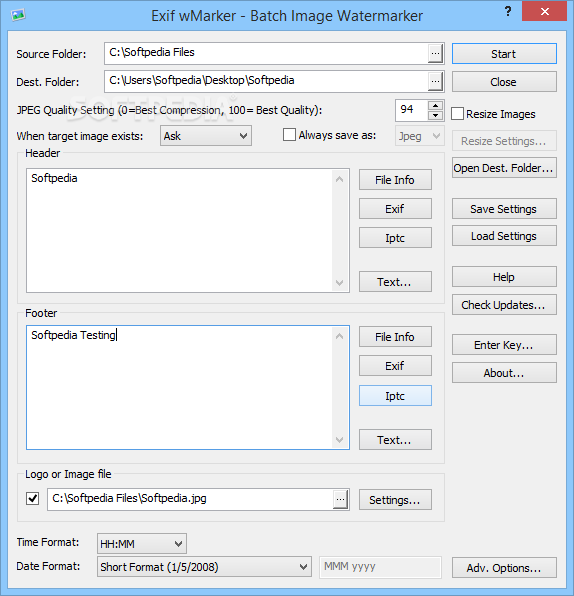The height and width of the screenshot is (596, 574).
Task: Open the Help button
Action: 504,277
